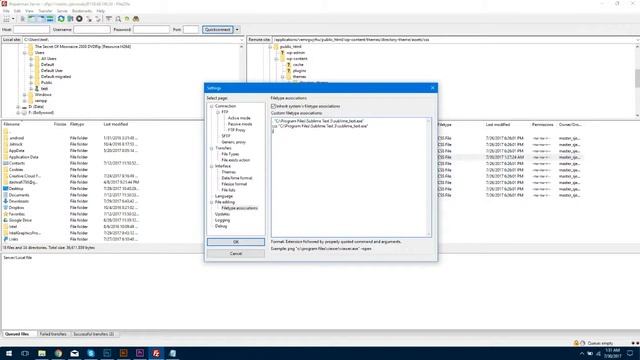Click the FileZilla icon in taskbar
The width and height of the screenshot is (640, 360).
click(156, 353)
